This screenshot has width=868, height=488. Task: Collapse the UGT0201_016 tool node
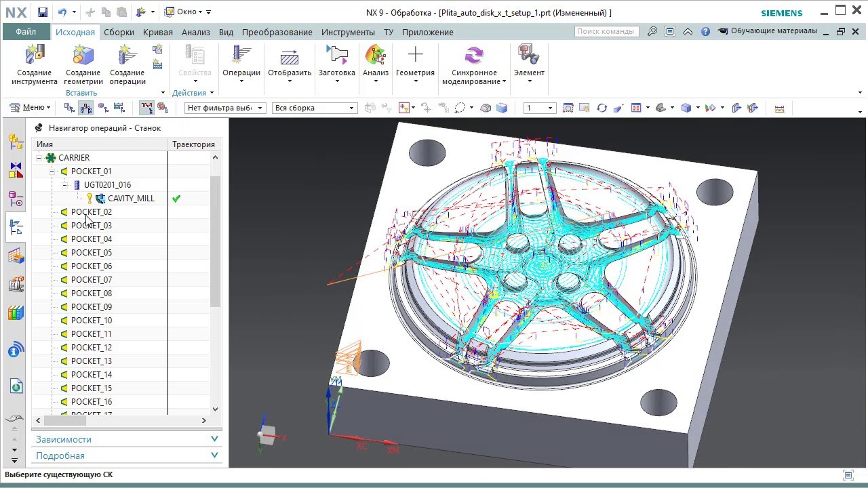65,184
